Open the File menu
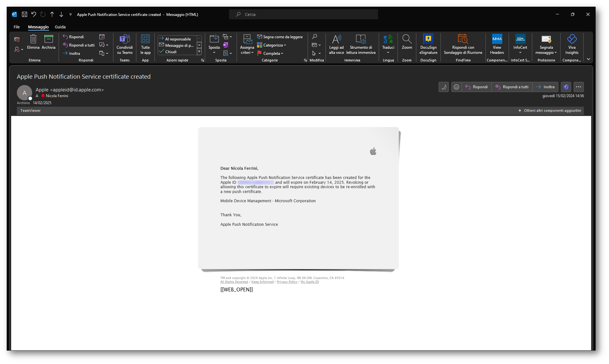The image size is (609, 364). pos(17,27)
